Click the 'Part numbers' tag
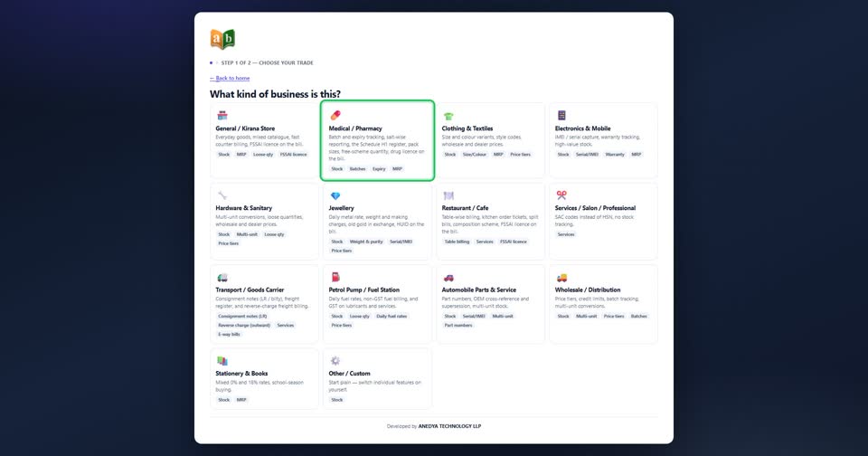Image resolution: width=868 pixels, height=456 pixels. [x=458, y=325]
